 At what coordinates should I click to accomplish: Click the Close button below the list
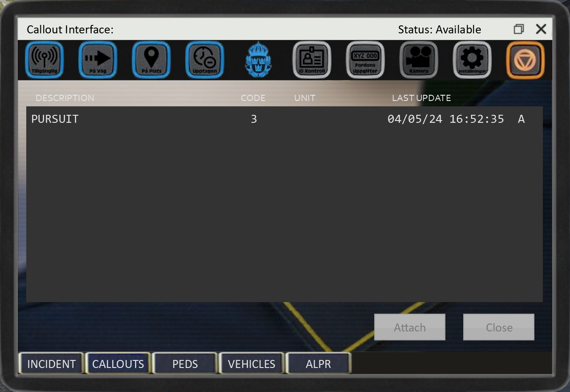click(x=499, y=327)
